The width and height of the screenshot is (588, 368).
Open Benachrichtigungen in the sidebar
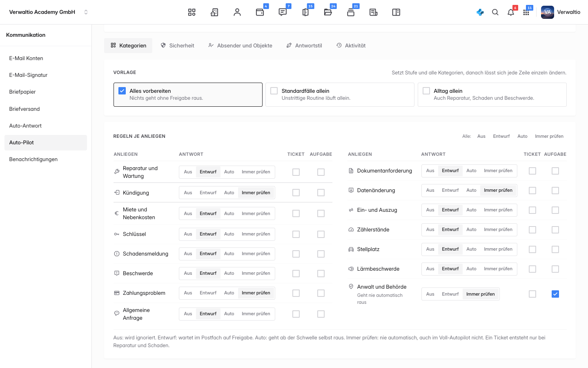[46, 159]
